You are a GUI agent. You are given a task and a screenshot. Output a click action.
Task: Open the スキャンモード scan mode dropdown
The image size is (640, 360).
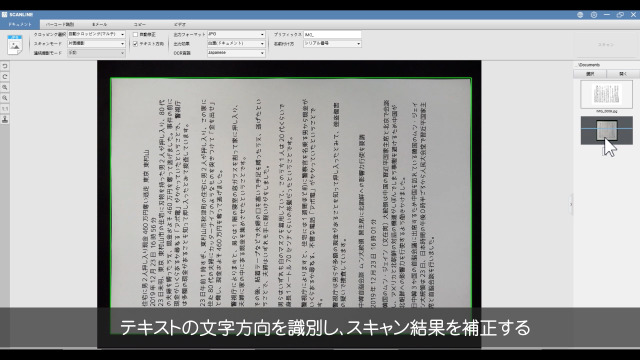click(96, 43)
